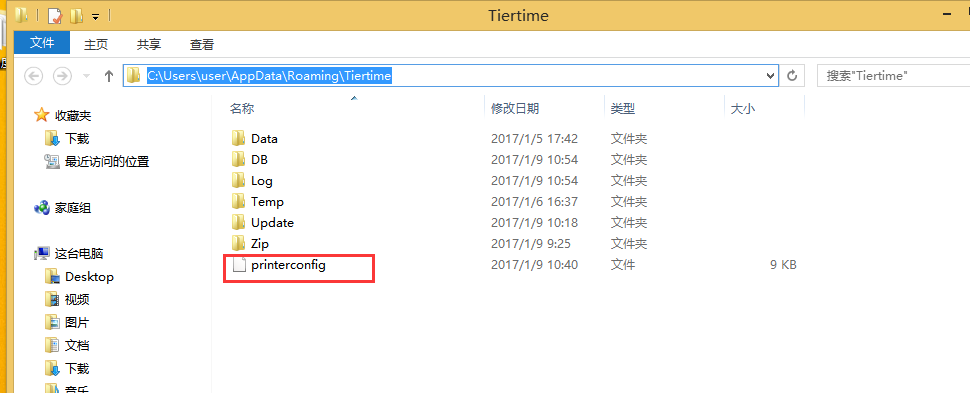The width and height of the screenshot is (970, 393).
Task: Click the 文件 type cell of printerconfig
Action: tap(623, 265)
